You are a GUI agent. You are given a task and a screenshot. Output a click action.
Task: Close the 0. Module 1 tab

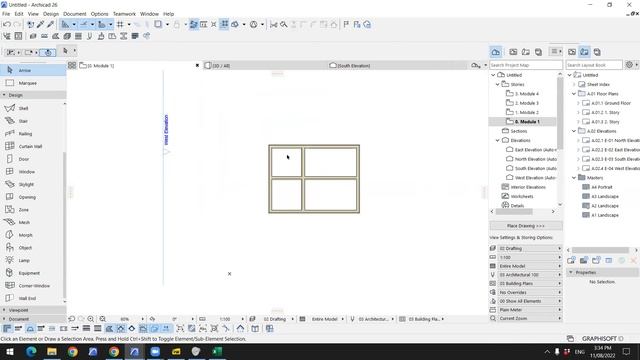197,65
